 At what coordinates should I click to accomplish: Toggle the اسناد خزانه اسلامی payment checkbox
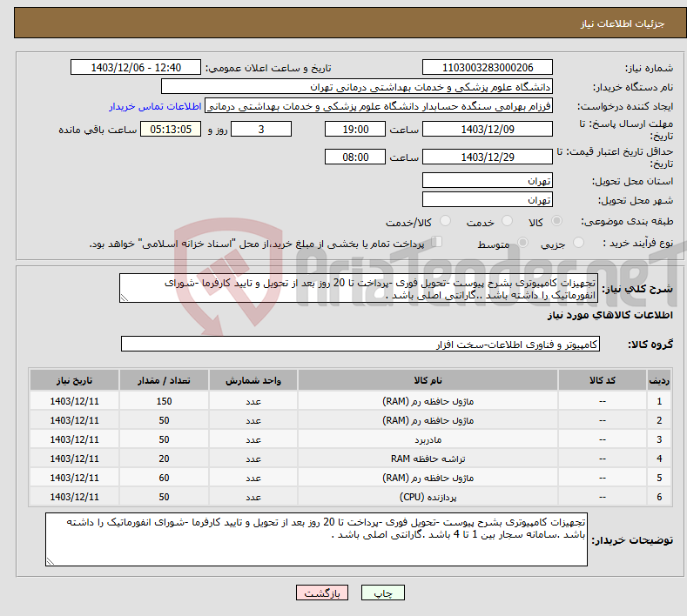[x=437, y=242]
